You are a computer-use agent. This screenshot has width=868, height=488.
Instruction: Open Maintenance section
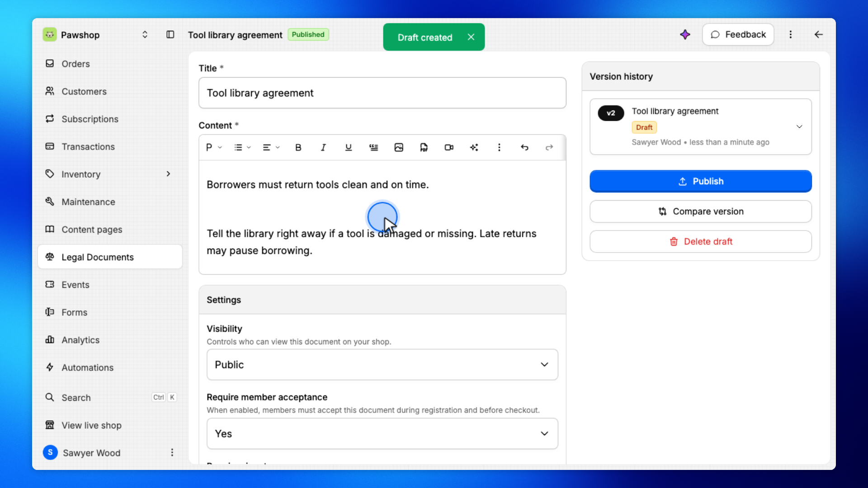[x=110, y=202]
